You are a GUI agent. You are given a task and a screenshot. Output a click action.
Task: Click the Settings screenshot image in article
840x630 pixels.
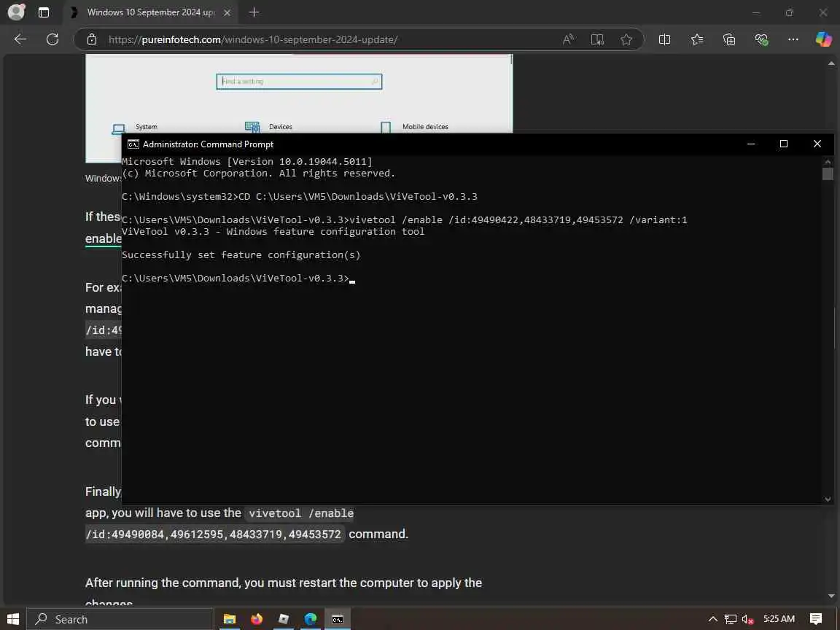click(299, 94)
